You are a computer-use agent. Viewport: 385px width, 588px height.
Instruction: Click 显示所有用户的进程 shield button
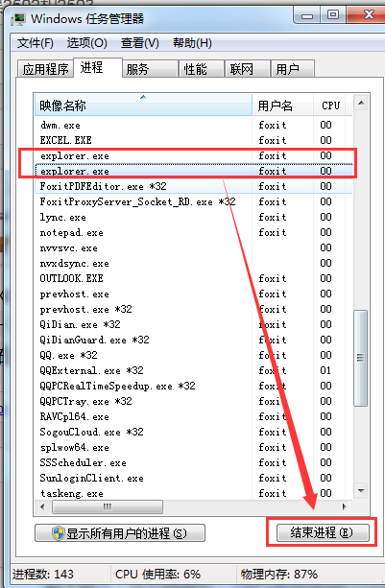tap(120, 533)
